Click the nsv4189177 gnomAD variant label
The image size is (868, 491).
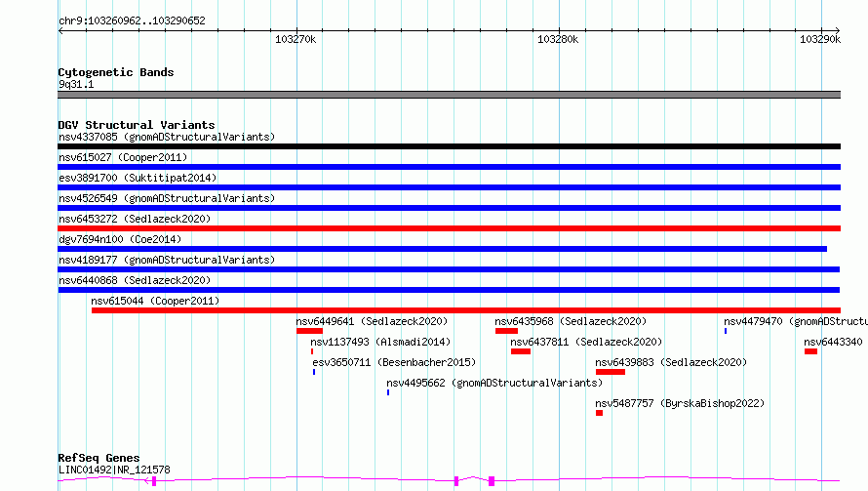(x=167, y=260)
